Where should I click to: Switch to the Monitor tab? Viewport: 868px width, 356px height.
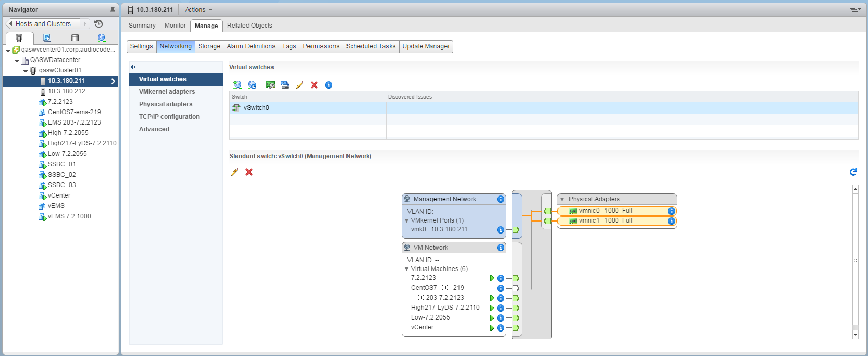175,26
